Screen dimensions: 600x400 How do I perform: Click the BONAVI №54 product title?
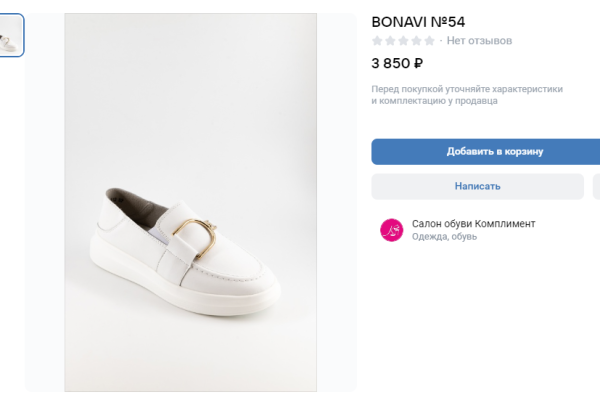pos(418,21)
